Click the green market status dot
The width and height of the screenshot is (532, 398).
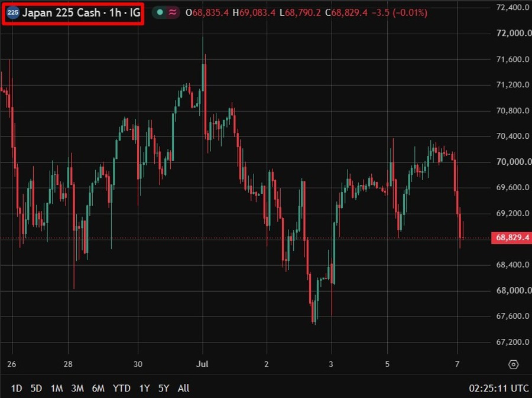tap(160, 12)
